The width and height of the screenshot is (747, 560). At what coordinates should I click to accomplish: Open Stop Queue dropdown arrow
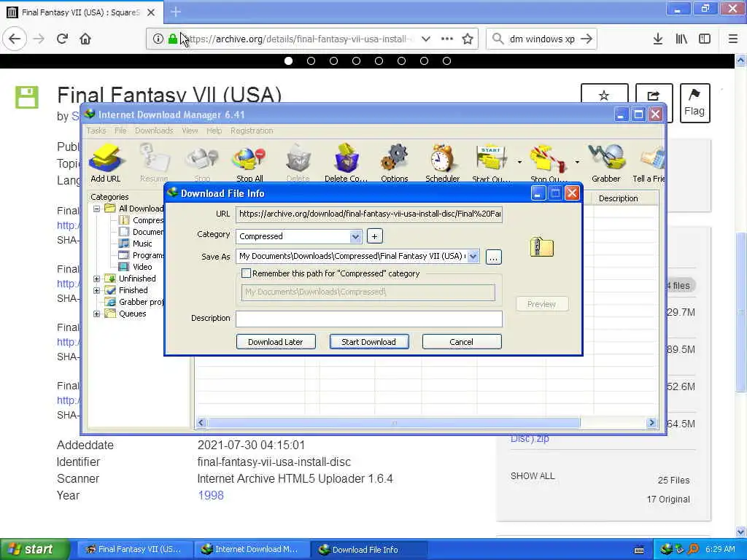[x=577, y=163]
